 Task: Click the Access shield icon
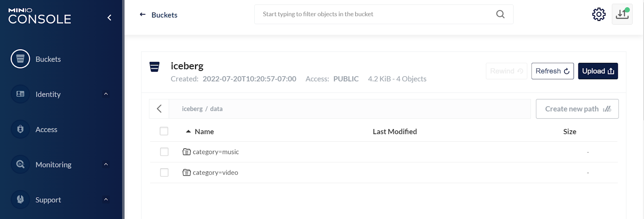[x=20, y=129]
